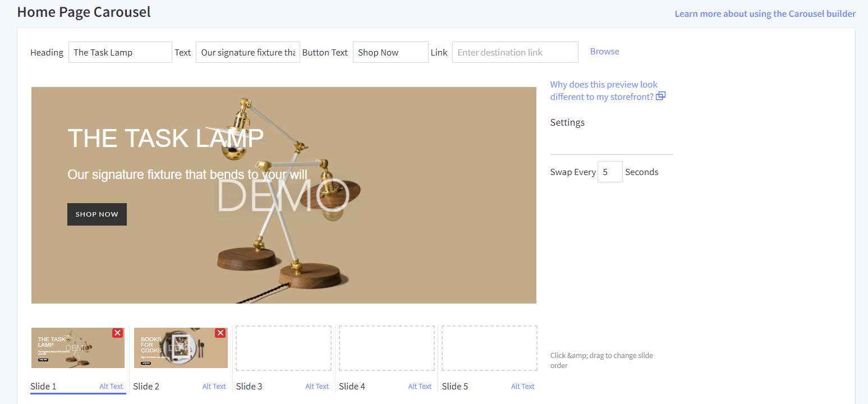The image size is (868, 404).
Task: Open Alt Text for Slide 1
Action: pyautogui.click(x=111, y=386)
